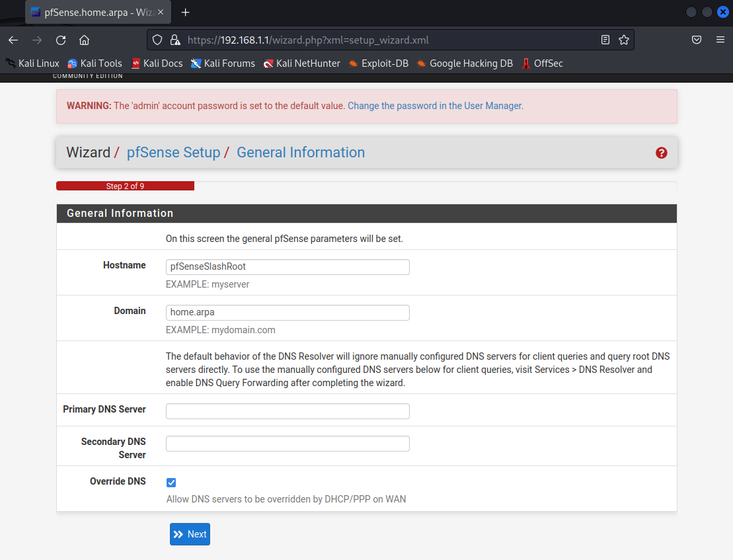Bookmark this page with the star icon
This screenshot has height=560, width=733.
click(x=623, y=40)
